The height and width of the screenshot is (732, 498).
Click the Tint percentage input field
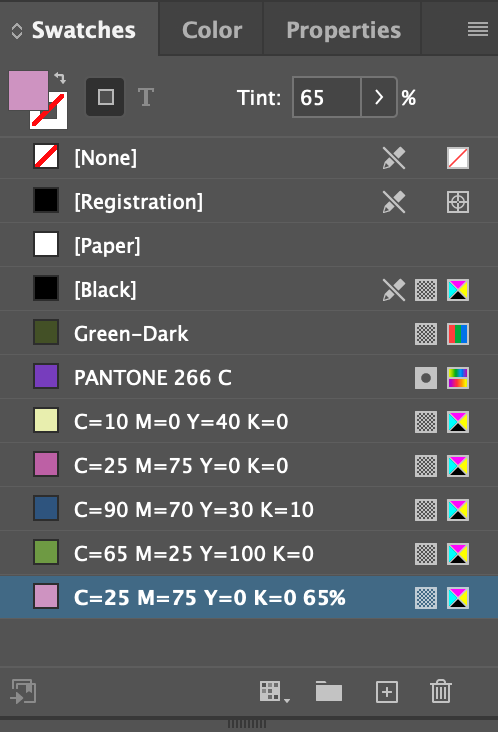pyautogui.click(x=327, y=97)
